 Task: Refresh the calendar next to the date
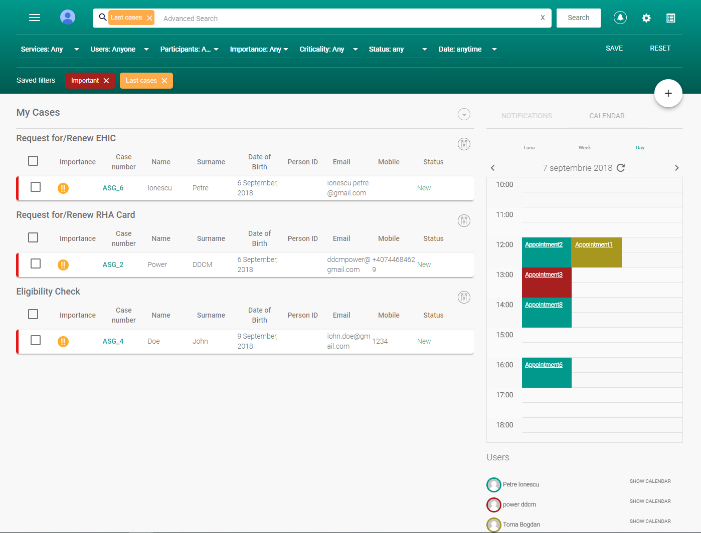621,168
